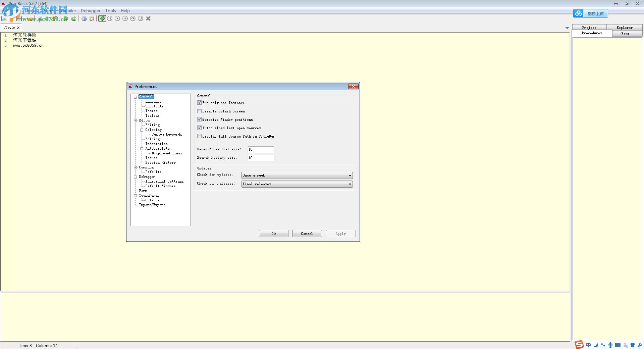Click the green Redo arrow toolbar icon
644x349 pixels.
point(73,19)
